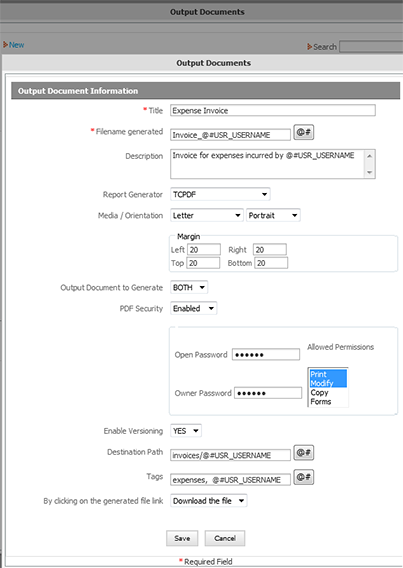403x568 pixels.
Task: Open the Report Generator dropdown (TCPDF)
Action: (220, 195)
